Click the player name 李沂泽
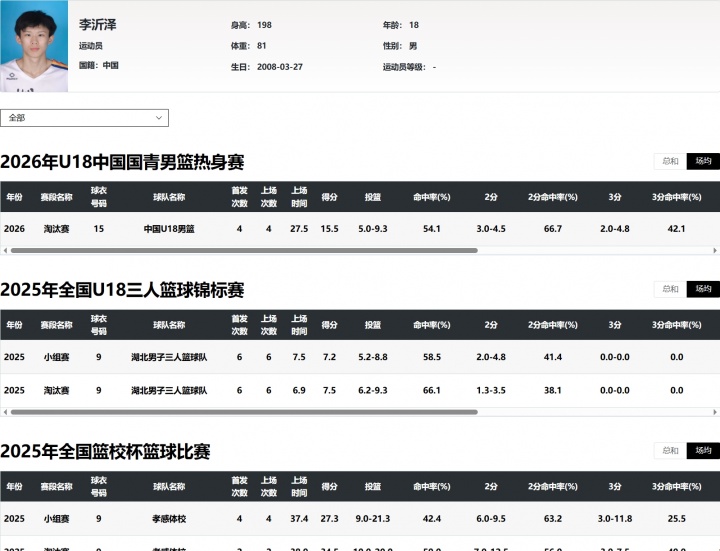The width and height of the screenshot is (720, 551). [98, 24]
